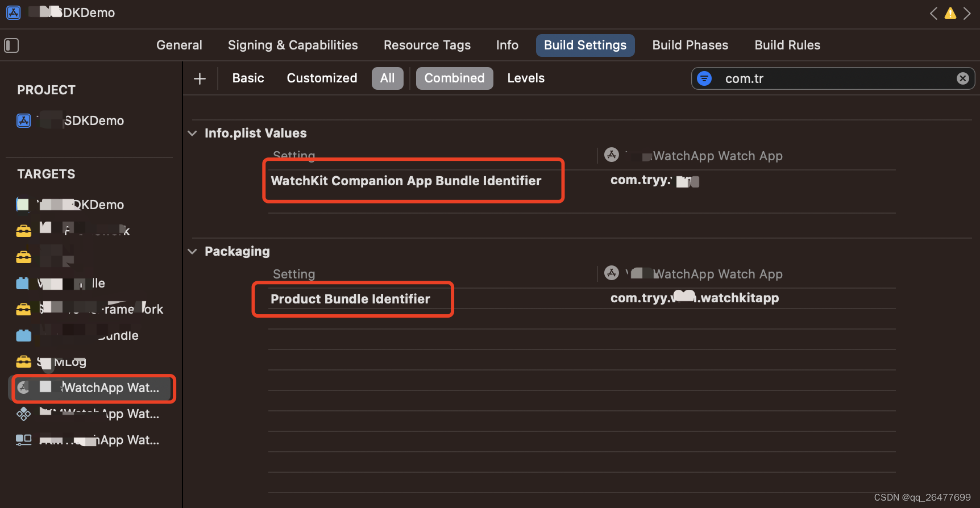Collapse the Info.plist Values section
The width and height of the screenshot is (980, 508).
[192, 133]
